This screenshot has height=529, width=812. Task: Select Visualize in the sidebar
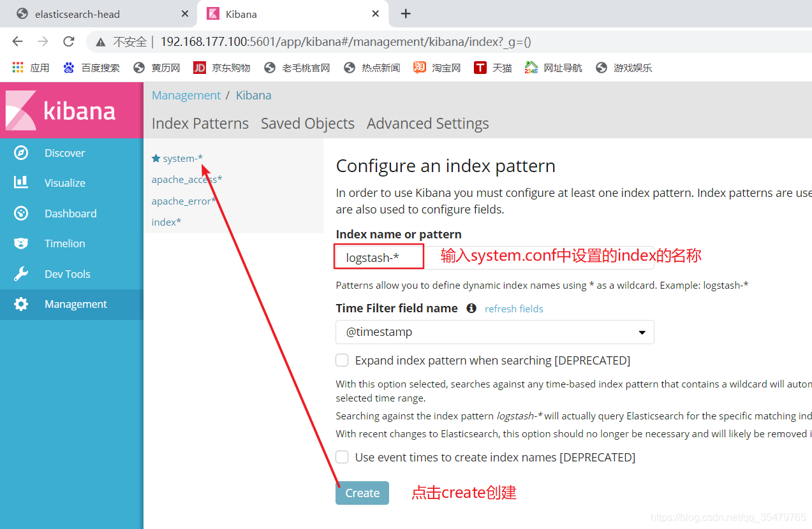tap(71, 183)
